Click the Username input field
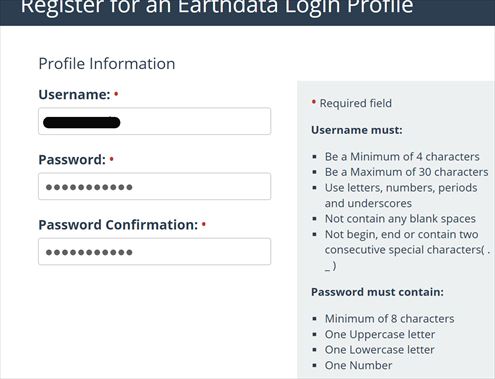The image size is (495, 379). point(155,121)
